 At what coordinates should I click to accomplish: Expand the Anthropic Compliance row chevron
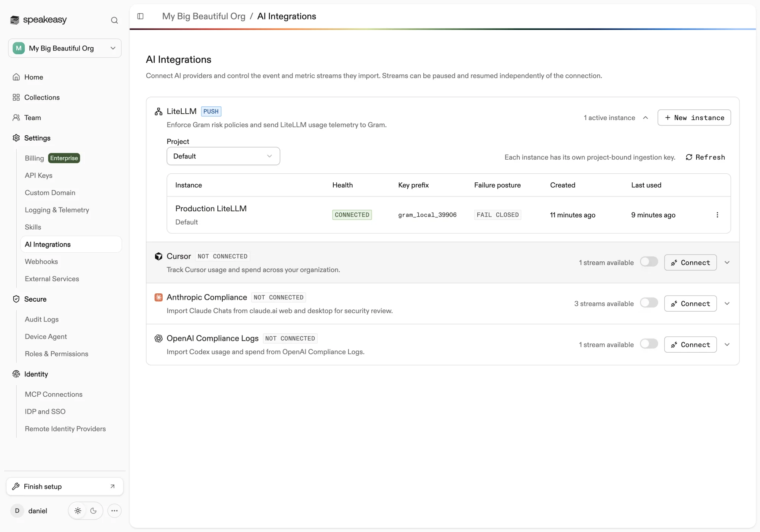pos(727,304)
